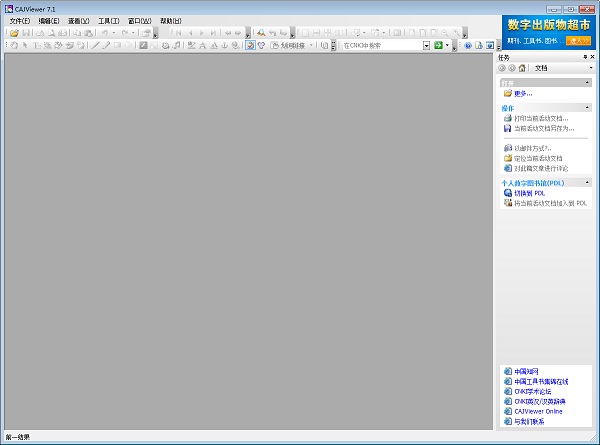
Task: Toggle the pin on the 任务 pane
Action: (585, 57)
